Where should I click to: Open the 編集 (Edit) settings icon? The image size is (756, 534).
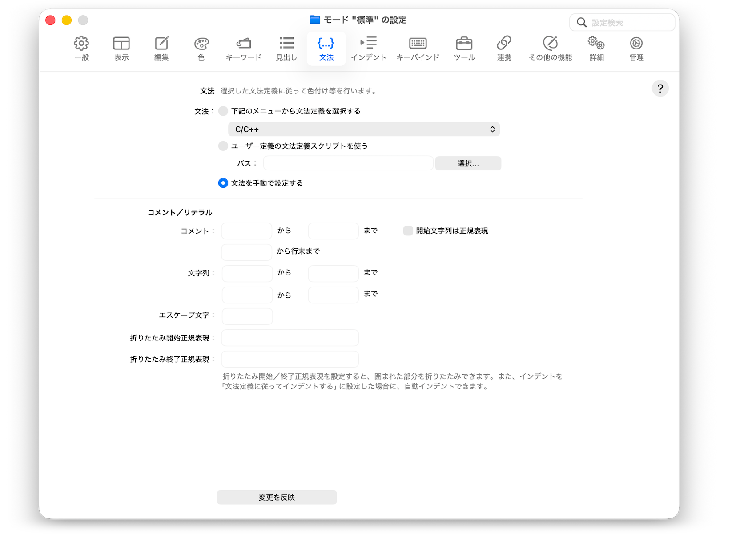pyautogui.click(x=161, y=48)
